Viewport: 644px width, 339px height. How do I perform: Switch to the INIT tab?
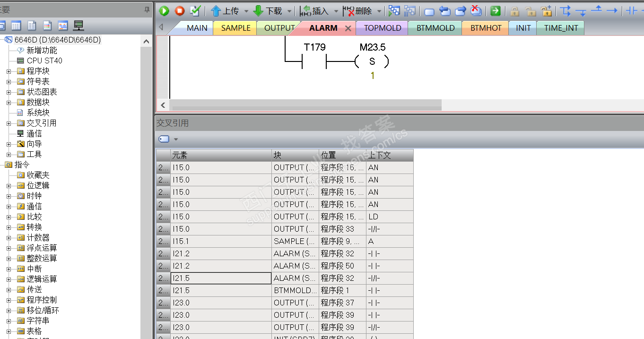[523, 28]
